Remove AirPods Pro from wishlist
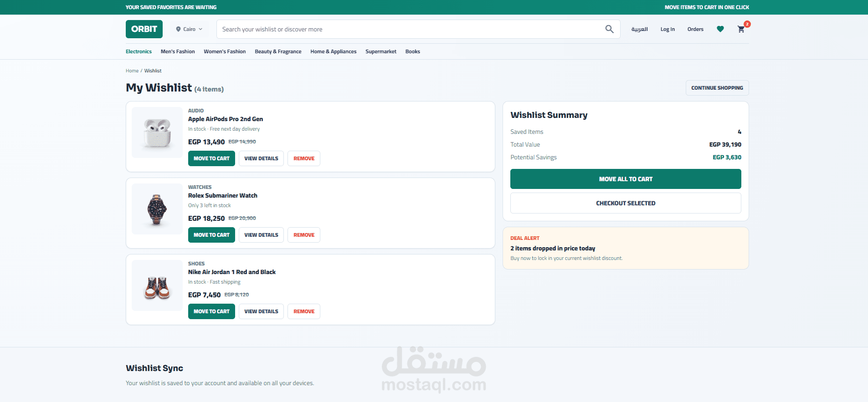The image size is (868, 402). point(304,158)
